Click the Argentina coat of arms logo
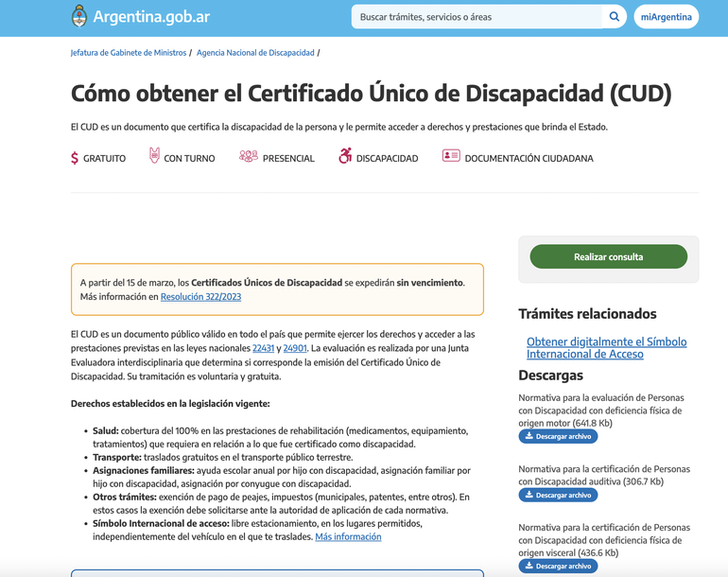The image size is (728, 577). pos(79,16)
